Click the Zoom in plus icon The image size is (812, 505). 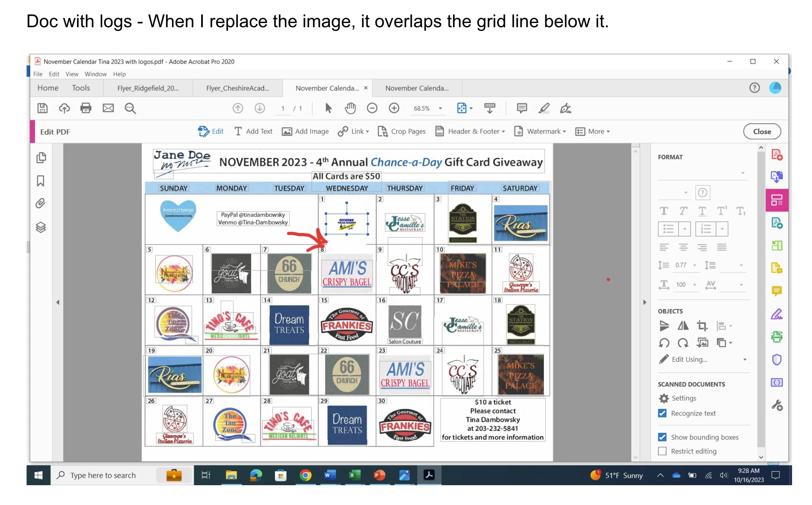click(x=394, y=109)
